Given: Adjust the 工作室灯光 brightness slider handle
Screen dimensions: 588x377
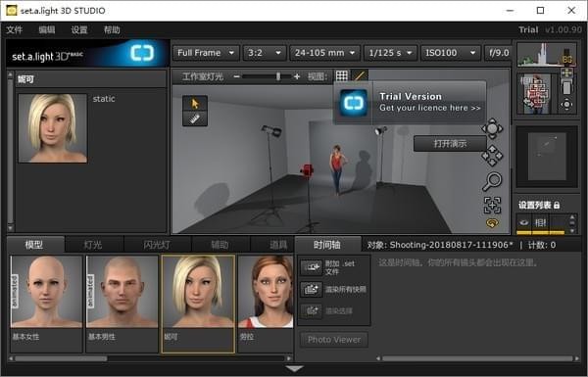Looking at the screenshot, I should coord(278,76).
